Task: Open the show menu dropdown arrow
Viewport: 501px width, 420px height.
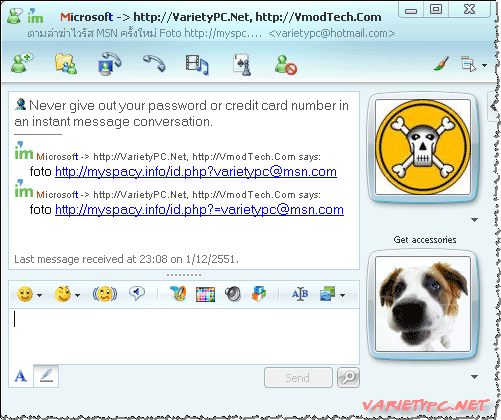Action: pyautogui.click(x=484, y=65)
